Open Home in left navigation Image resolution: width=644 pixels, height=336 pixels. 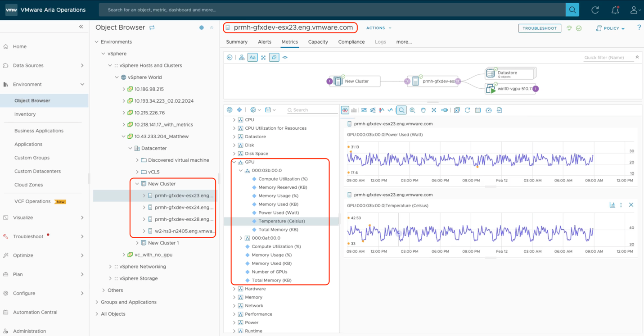click(x=20, y=46)
